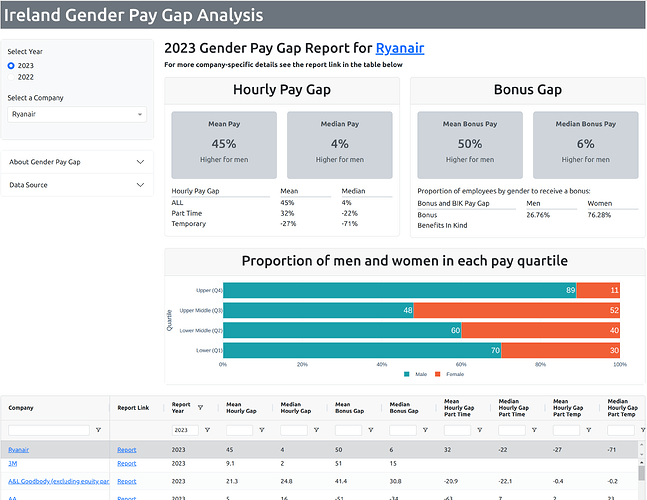Click the Mean Hourly Gap Part Temp filter icon

(x=589, y=430)
